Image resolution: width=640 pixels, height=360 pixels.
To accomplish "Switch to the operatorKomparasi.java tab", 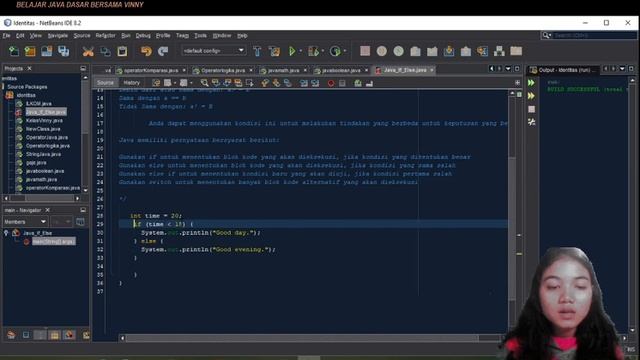I will (151, 70).
